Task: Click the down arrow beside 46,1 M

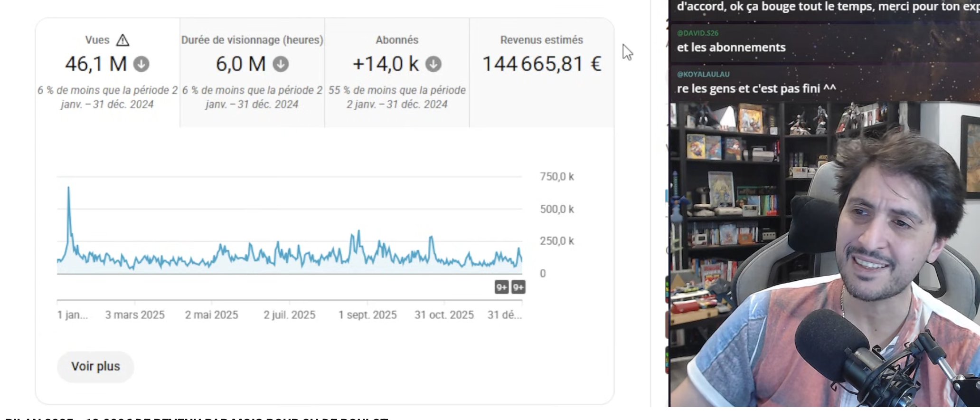Action: pyautogui.click(x=141, y=64)
